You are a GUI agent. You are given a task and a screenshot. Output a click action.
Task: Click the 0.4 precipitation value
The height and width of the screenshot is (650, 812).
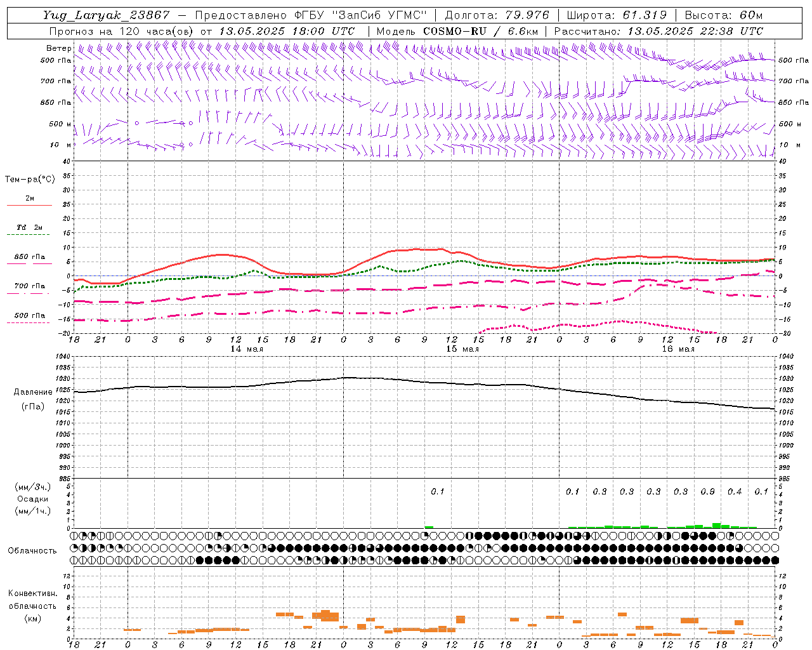[x=735, y=492]
